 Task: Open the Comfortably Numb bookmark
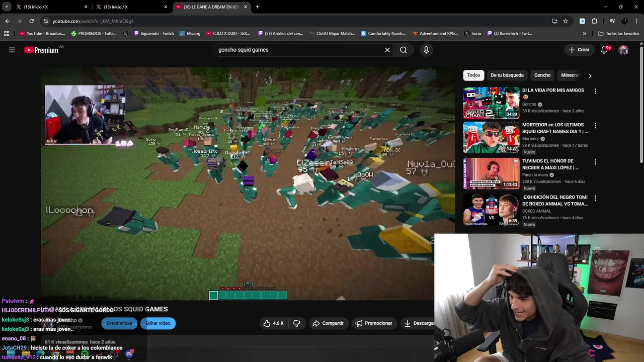click(x=383, y=34)
